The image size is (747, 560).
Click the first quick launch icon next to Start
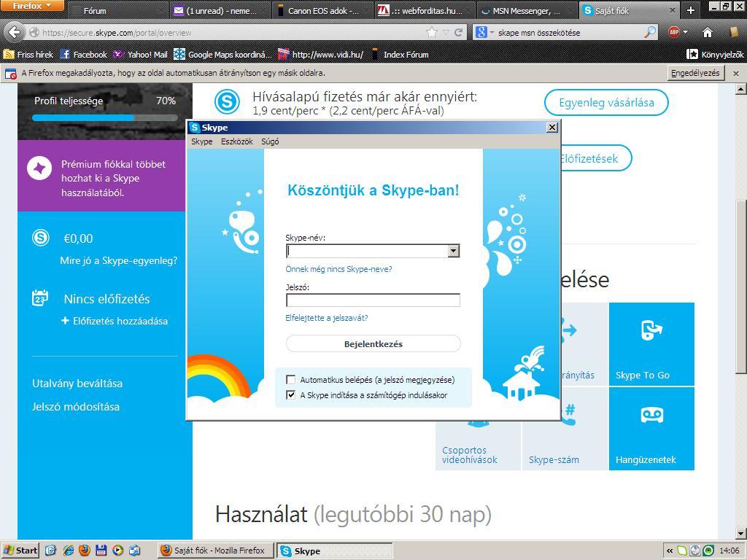52,551
